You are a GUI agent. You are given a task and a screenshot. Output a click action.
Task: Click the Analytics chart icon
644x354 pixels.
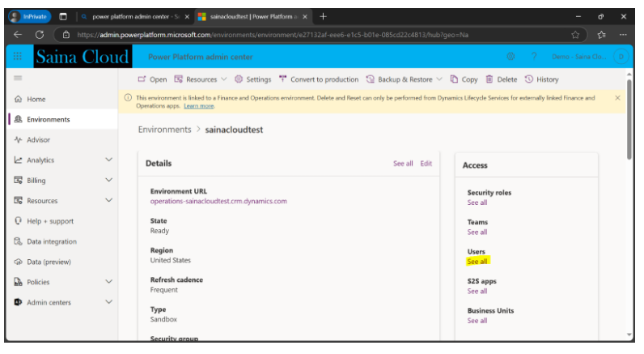point(18,160)
